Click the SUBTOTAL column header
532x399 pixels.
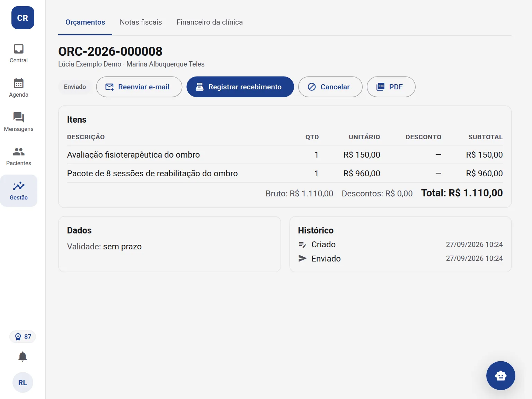[x=486, y=137]
